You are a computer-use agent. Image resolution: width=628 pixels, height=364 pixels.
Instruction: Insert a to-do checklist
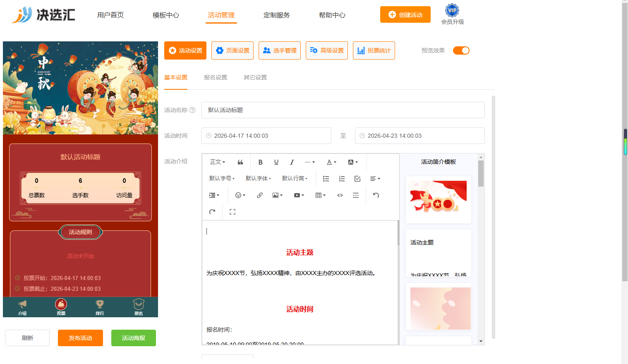click(357, 179)
